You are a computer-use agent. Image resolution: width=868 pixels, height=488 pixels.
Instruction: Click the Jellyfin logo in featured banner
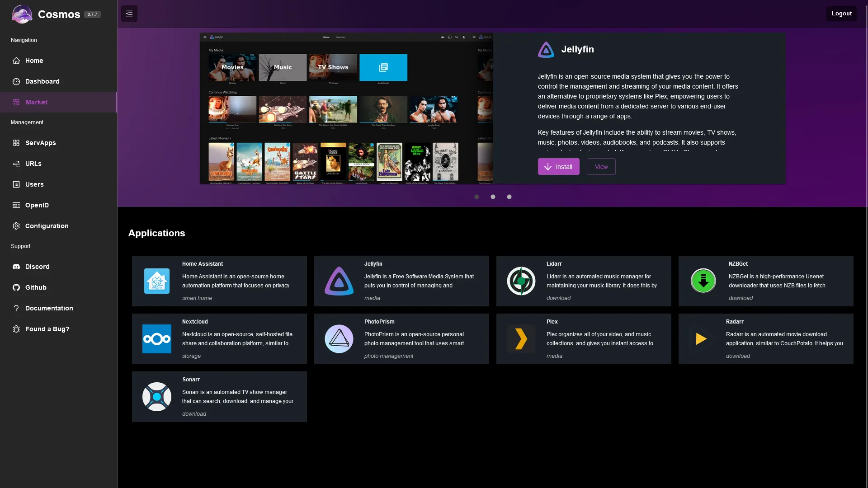pyautogui.click(x=546, y=50)
